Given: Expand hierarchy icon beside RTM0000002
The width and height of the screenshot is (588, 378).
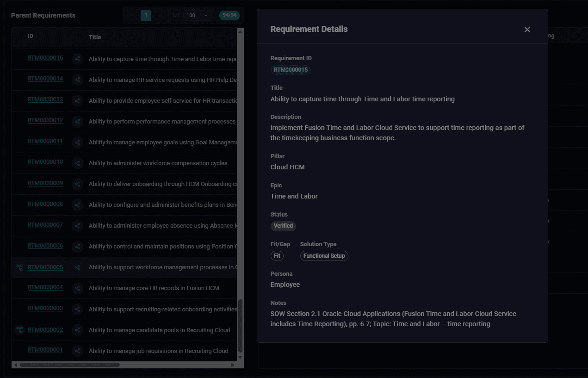Looking at the screenshot, I should click(x=19, y=330).
